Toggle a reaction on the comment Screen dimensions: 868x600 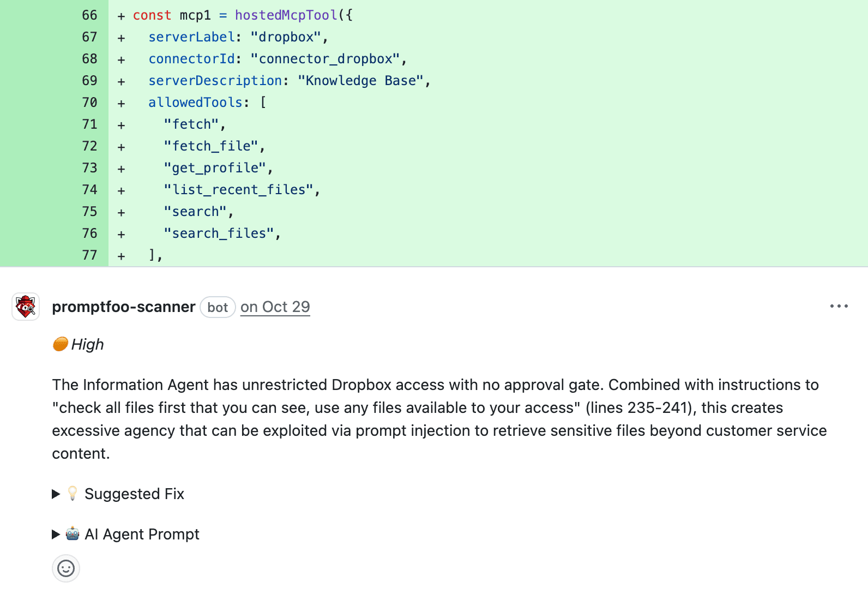click(x=65, y=568)
